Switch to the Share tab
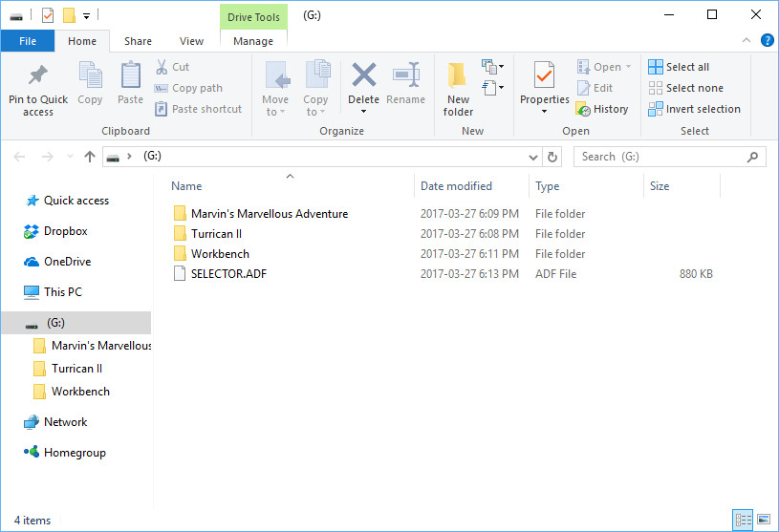779x532 pixels. point(138,41)
